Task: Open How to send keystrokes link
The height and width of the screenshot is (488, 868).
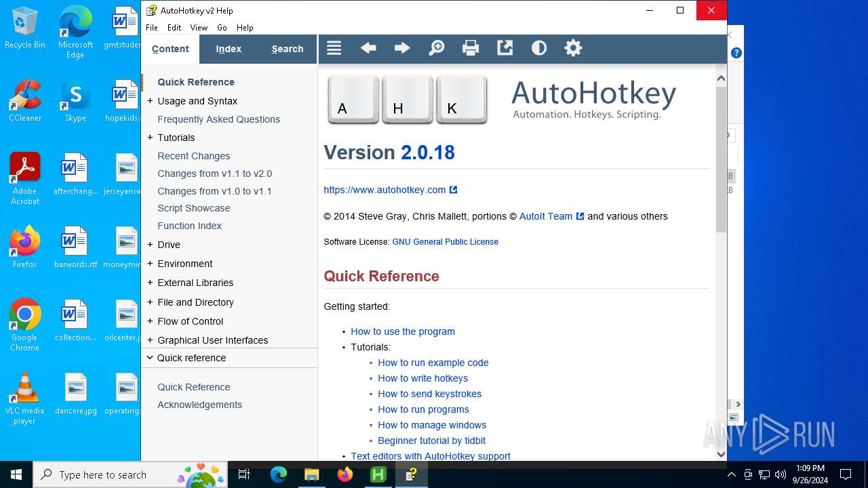Action: pos(429,394)
